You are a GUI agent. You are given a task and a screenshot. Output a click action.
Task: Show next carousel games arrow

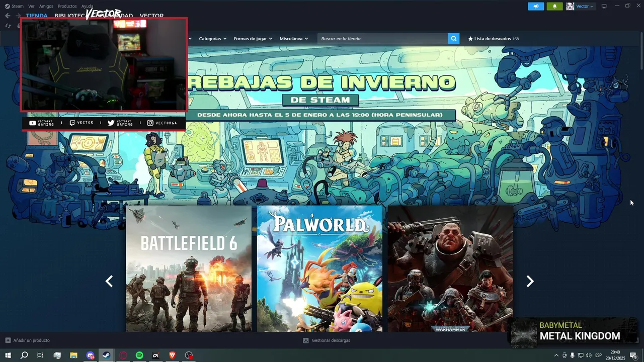pyautogui.click(x=530, y=282)
